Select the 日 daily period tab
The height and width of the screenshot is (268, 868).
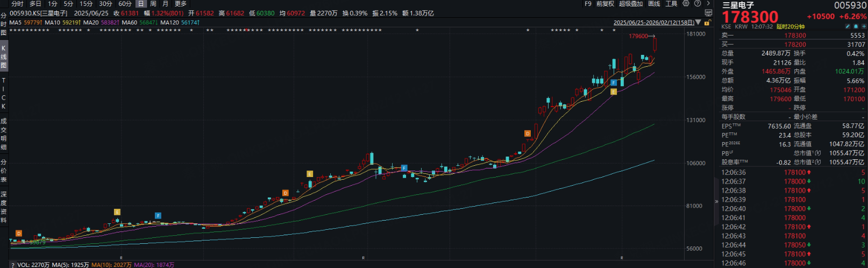(x=141, y=4)
